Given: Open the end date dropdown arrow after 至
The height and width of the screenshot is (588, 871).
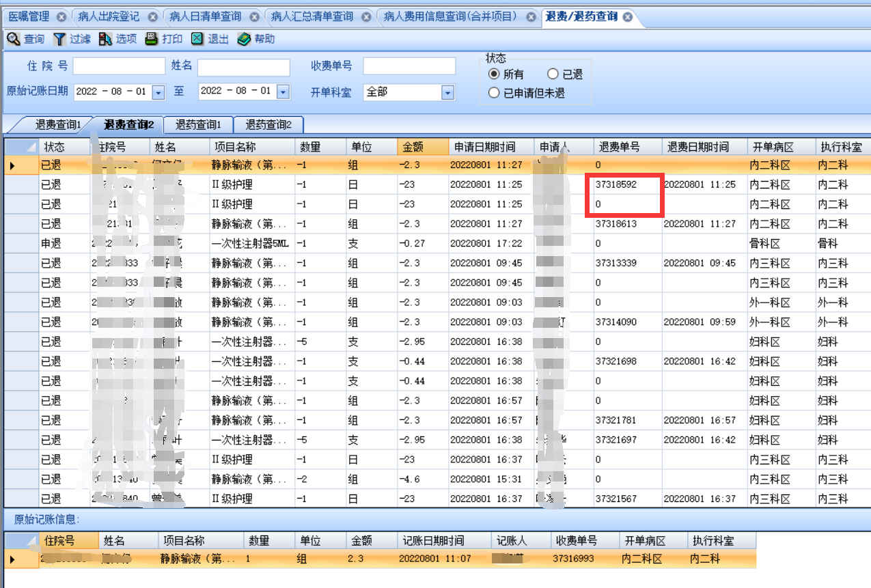Looking at the screenshot, I should (283, 92).
